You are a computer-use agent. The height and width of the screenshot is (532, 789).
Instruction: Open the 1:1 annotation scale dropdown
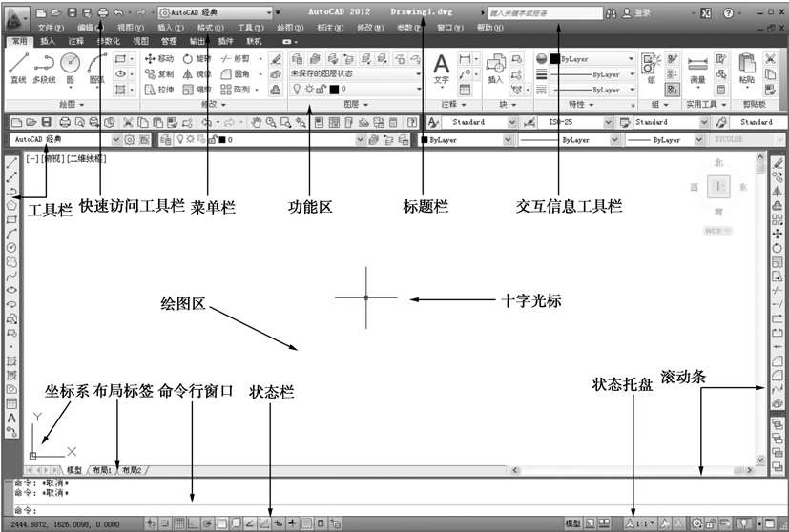[x=641, y=523]
